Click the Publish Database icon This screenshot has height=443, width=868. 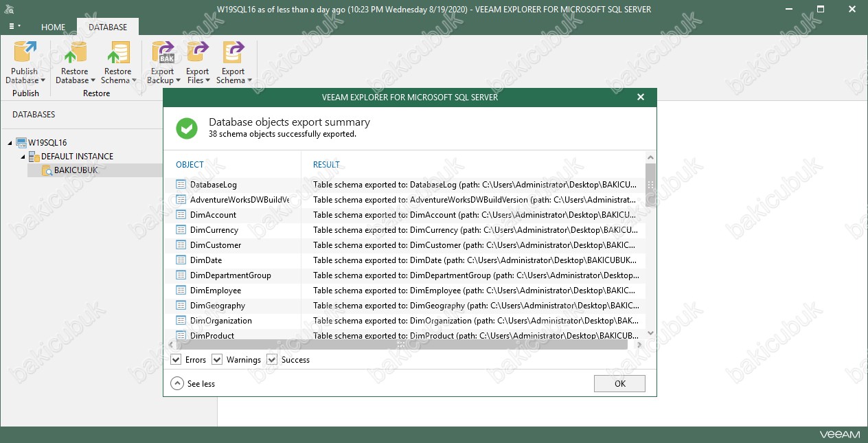pyautogui.click(x=25, y=52)
